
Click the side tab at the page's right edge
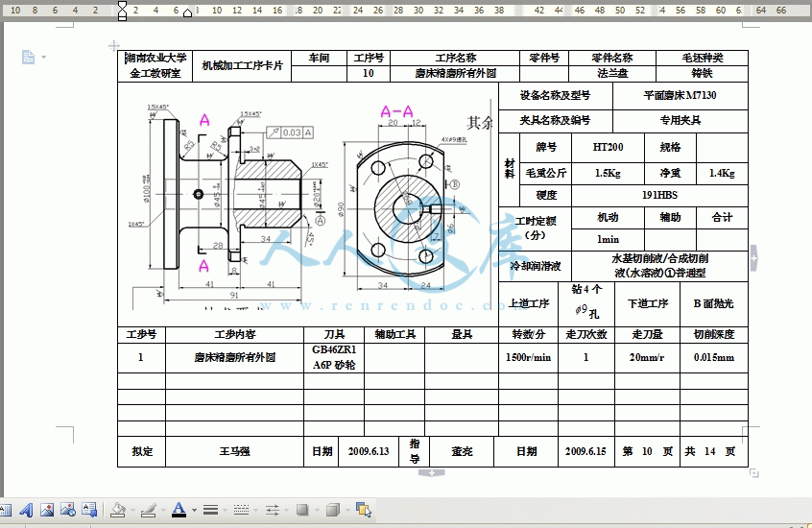754,257
